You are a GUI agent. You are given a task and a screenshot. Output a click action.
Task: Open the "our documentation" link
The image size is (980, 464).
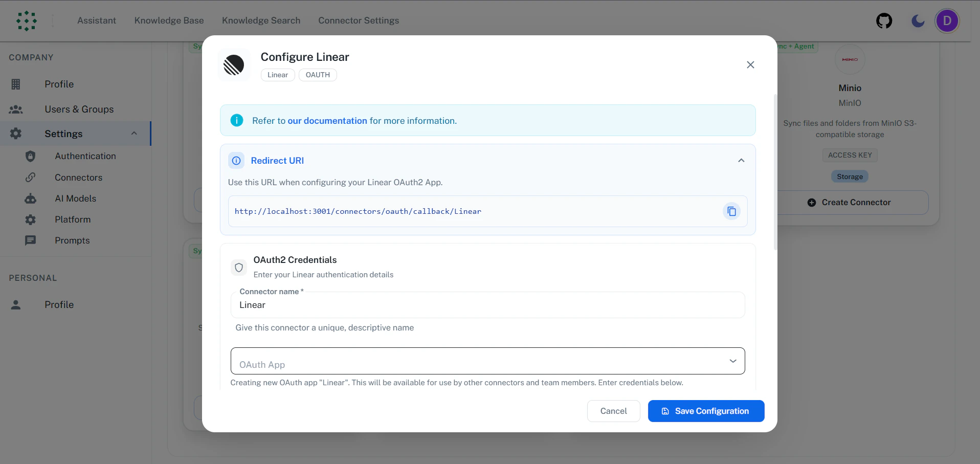(328, 120)
